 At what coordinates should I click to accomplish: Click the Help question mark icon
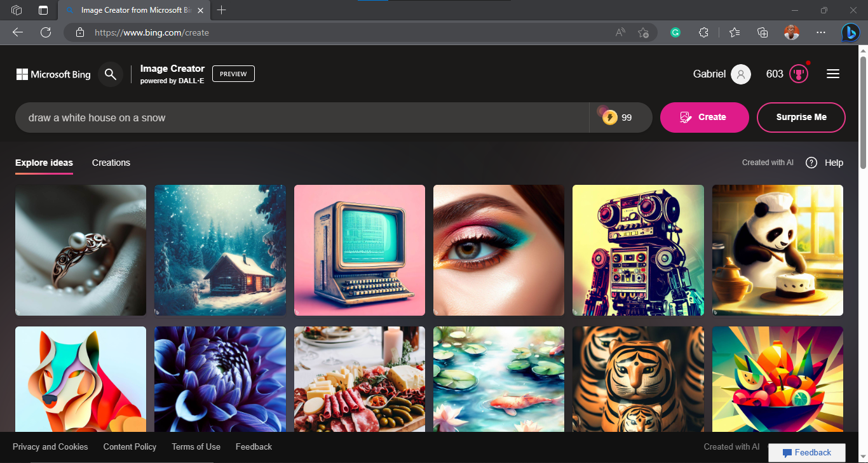[811, 163]
